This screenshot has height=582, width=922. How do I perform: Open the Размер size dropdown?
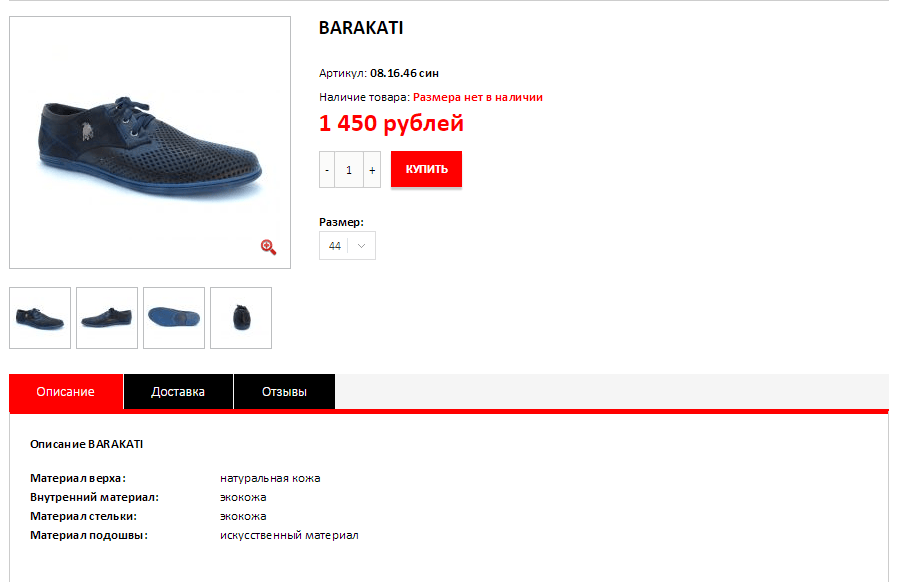[347, 246]
